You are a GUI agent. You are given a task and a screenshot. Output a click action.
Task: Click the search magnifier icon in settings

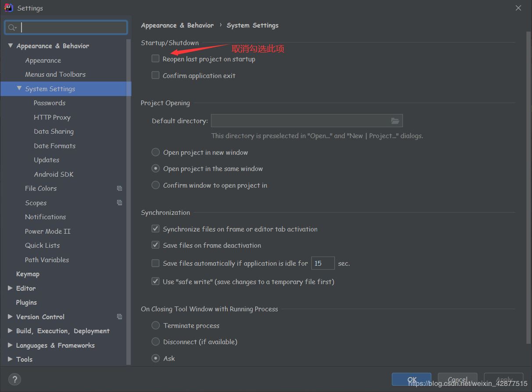12,28
